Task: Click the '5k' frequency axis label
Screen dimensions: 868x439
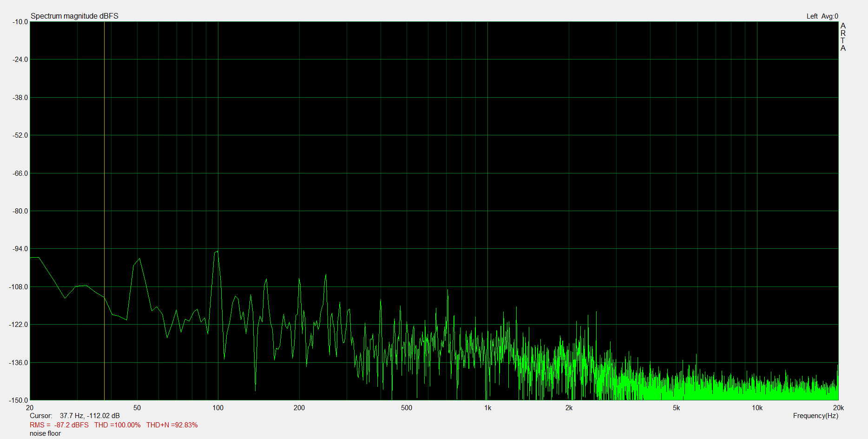Action: (676, 408)
